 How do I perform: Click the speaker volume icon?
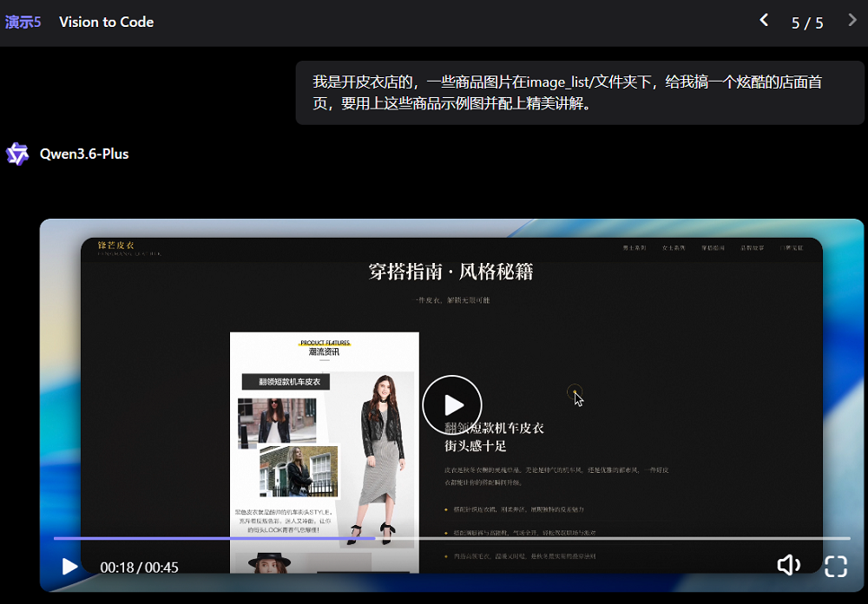pyautogui.click(x=789, y=564)
